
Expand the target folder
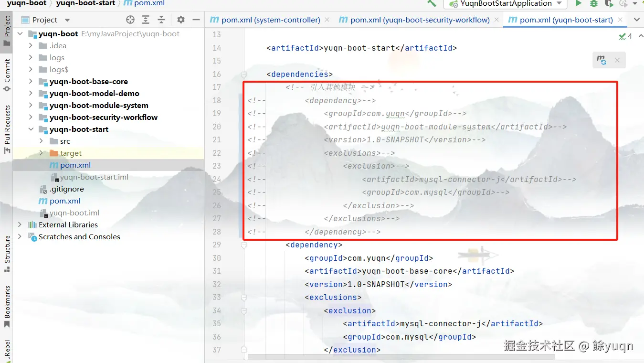coord(41,153)
